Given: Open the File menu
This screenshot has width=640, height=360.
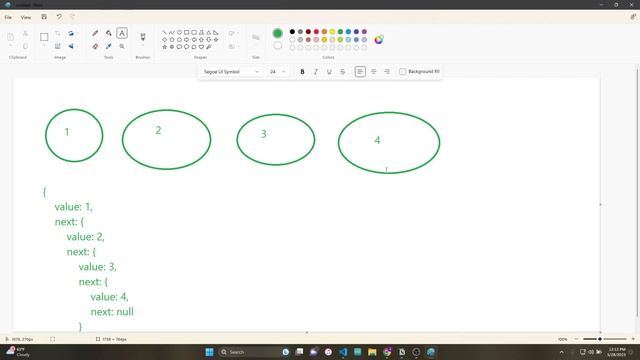Looking at the screenshot, I should [x=8, y=17].
